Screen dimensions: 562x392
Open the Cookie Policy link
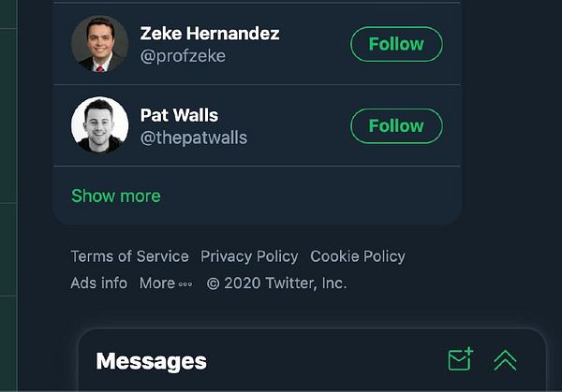(358, 256)
